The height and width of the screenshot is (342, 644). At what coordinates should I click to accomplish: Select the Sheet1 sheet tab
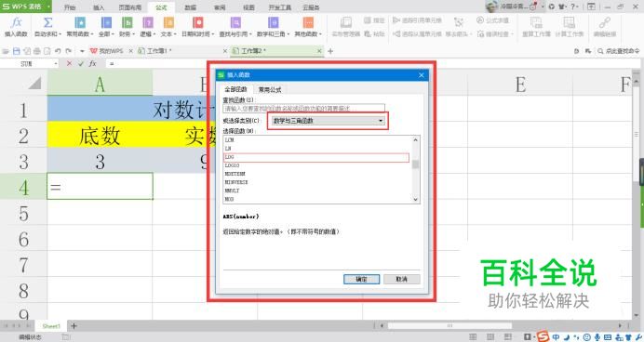point(51,326)
